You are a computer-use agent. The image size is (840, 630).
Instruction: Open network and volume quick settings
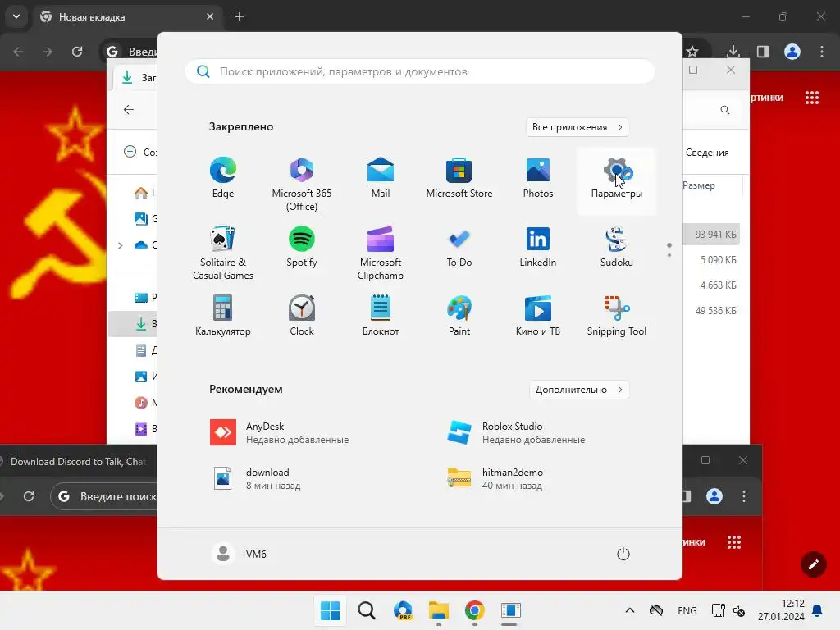(x=728, y=610)
